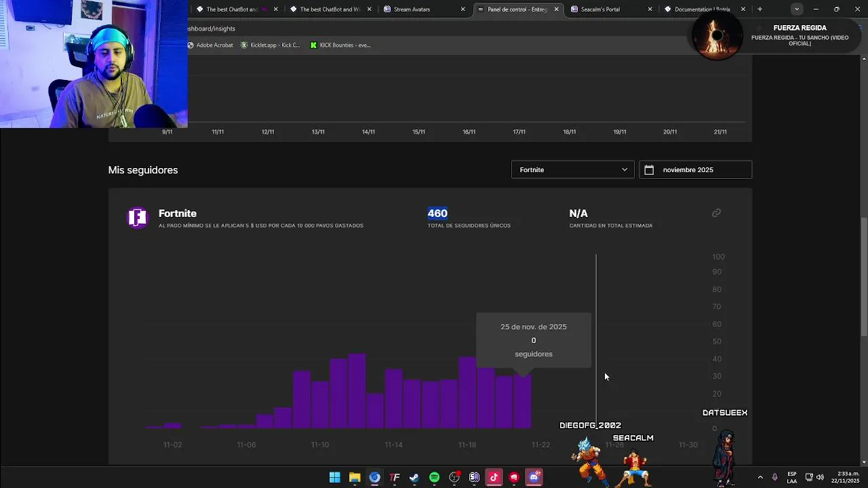Click the ESP LAA language indicator

[792, 477]
